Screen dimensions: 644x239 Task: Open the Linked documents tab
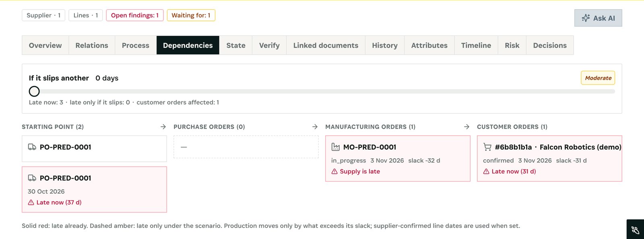[326, 45]
